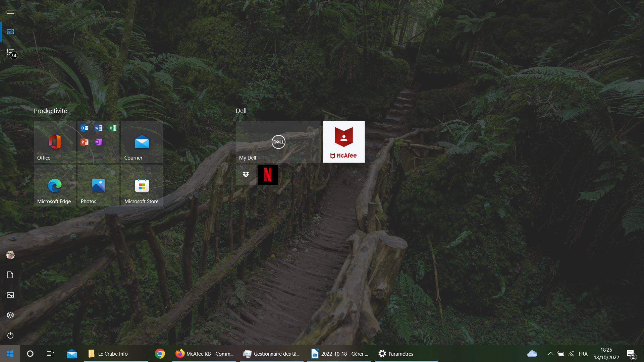Open the Office tile

(55, 142)
